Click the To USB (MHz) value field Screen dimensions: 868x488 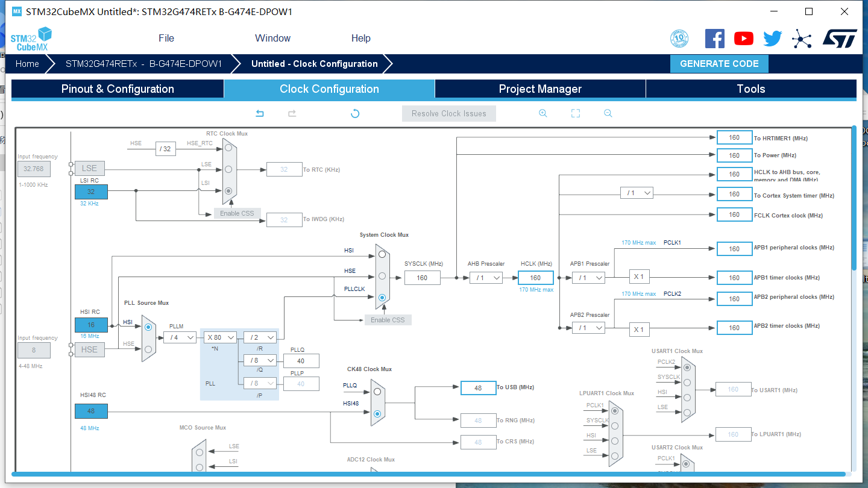478,388
